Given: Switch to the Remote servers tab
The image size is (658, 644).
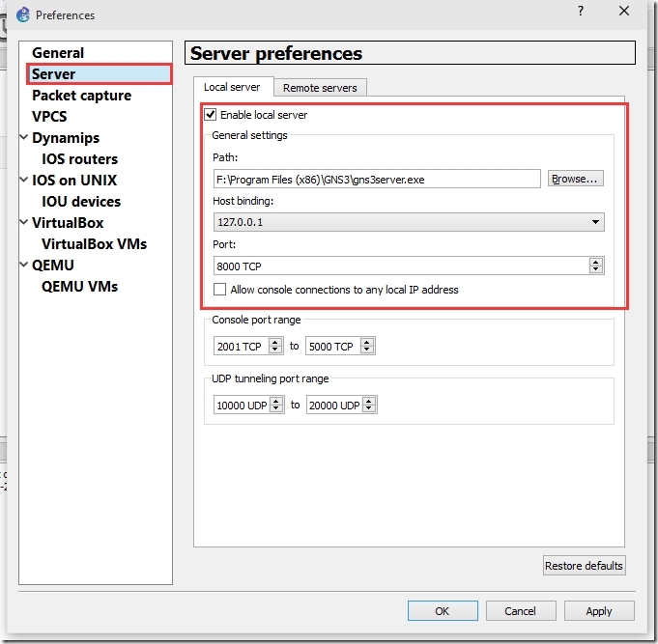Looking at the screenshot, I should point(320,88).
